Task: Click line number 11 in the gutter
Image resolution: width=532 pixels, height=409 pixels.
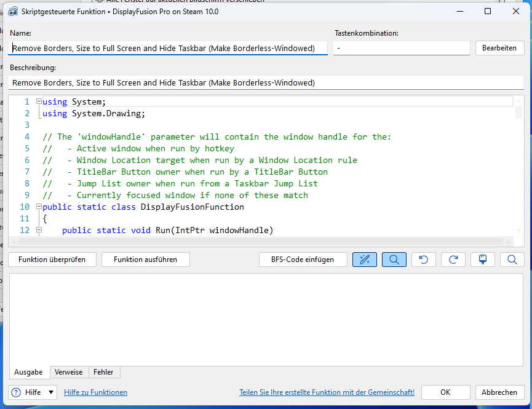Action: click(25, 218)
